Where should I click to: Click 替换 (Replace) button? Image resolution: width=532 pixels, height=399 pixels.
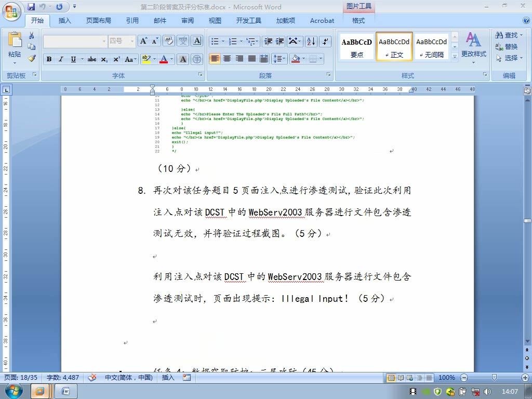click(506, 46)
